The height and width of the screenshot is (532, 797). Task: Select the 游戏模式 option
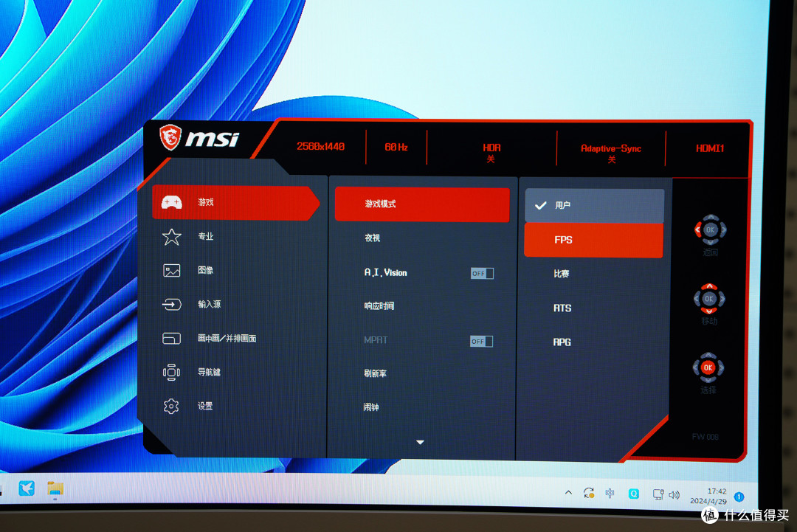[422, 204]
